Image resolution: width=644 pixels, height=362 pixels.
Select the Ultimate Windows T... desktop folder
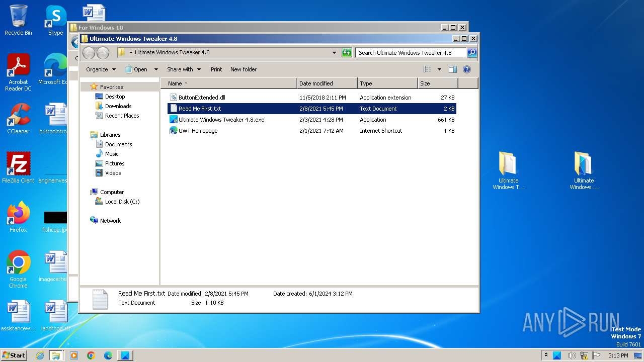pyautogui.click(x=508, y=171)
